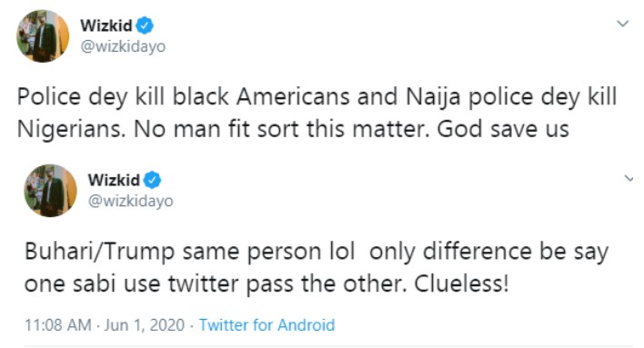
Task: Open the tweet starting 'Buhari/Trump same person'
Action: [x=317, y=267]
